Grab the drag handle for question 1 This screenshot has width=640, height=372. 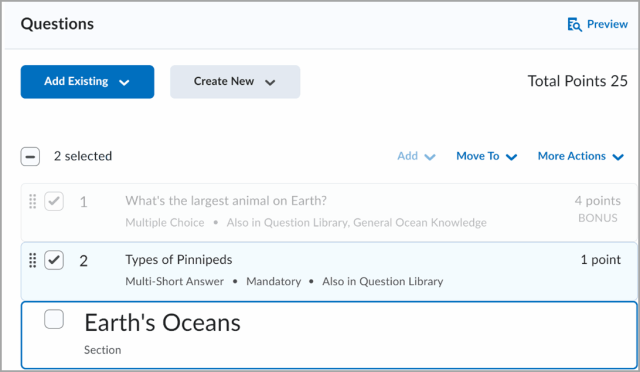pyautogui.click(x=33, y=201)
